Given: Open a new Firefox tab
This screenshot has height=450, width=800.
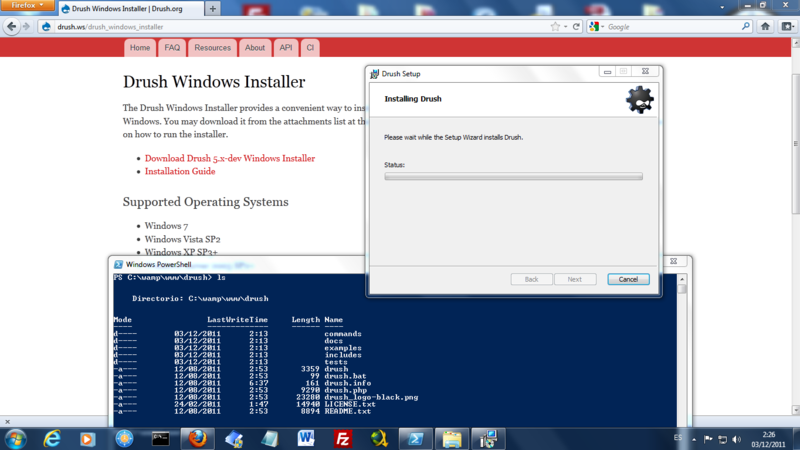Looking at the screenshot, I should [x=213, y=8].
